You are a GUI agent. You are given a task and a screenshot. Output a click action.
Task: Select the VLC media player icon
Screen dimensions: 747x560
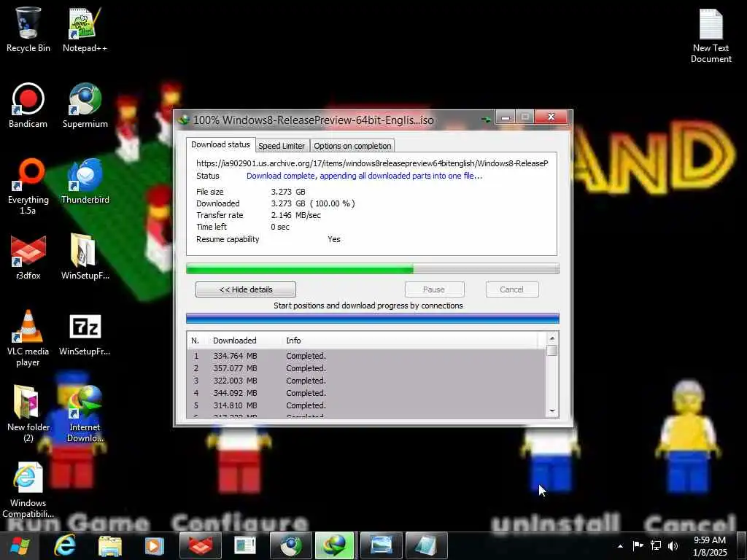pyautogui.click(x=28, y=338)
